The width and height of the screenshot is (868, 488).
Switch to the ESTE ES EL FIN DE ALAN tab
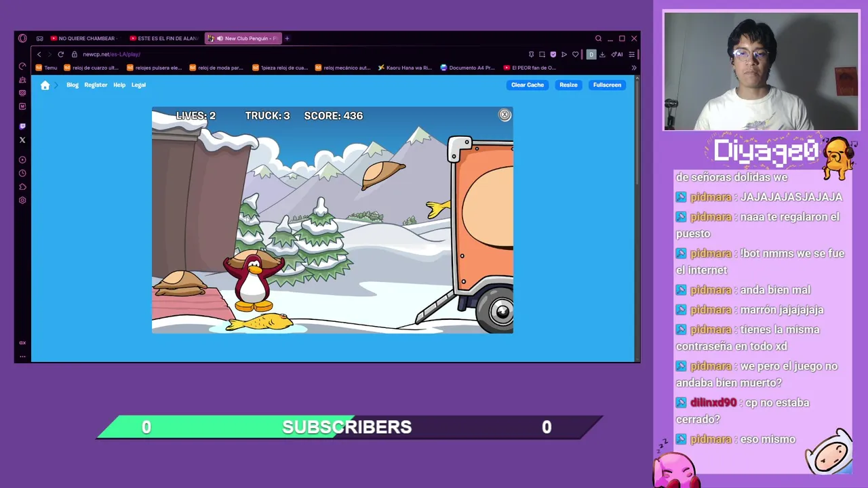click(x=163, y=39)
